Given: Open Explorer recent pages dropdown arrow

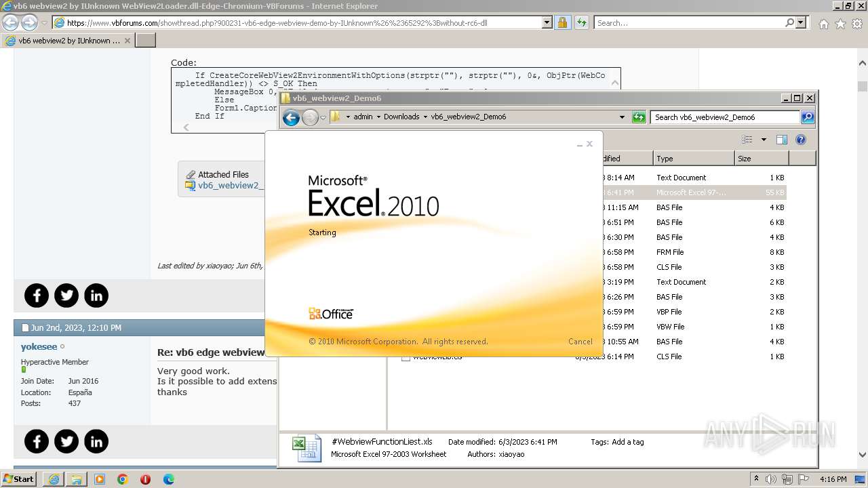Looking at the screenshot, I should click(x=323, y=117).
